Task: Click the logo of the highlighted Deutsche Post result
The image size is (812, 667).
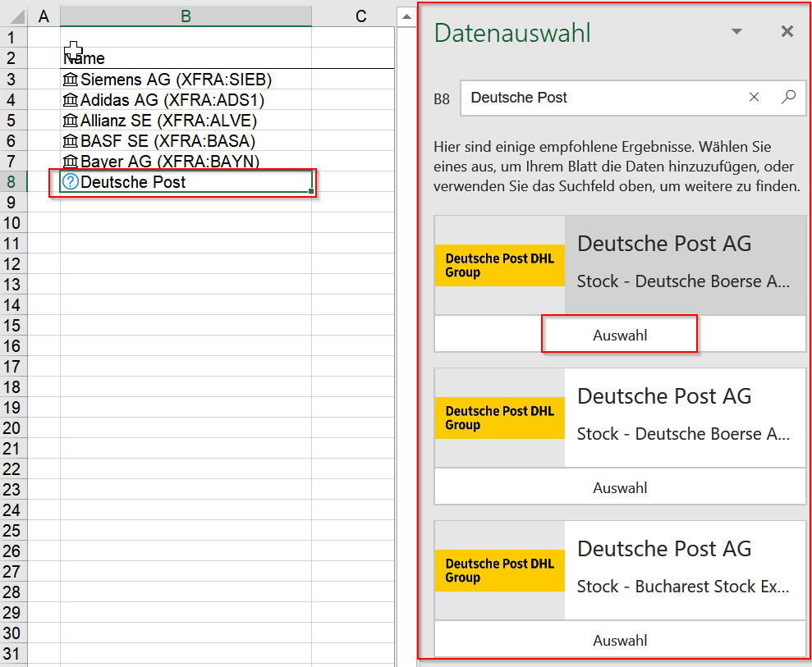Action: click(x=500, y=265)
